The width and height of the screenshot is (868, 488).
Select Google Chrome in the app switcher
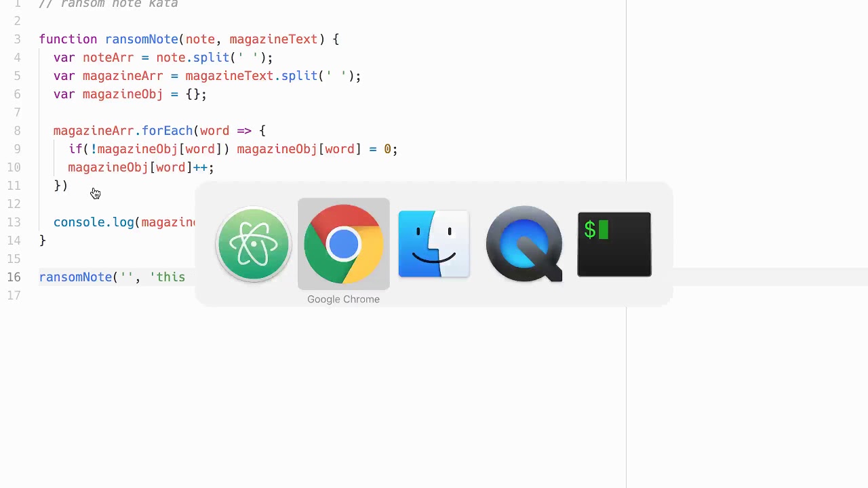click(x=343, y=244)
